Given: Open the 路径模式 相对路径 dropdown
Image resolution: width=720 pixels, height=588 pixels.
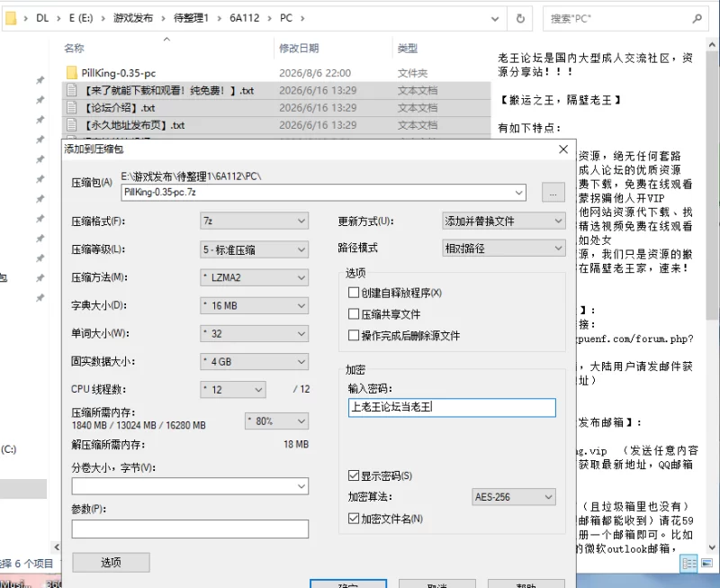Looking at the screenshot, I should click(x=504, y=248).
